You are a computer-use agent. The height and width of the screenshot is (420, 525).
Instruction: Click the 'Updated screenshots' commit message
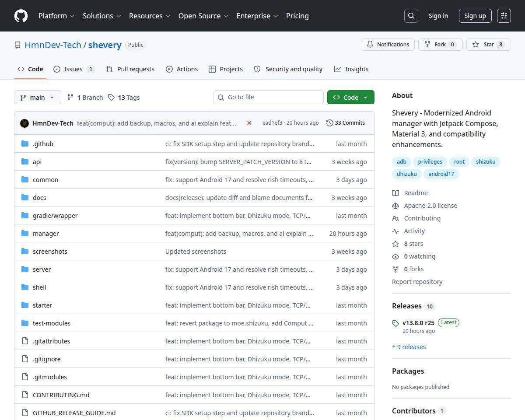click(x=196, y=251)
